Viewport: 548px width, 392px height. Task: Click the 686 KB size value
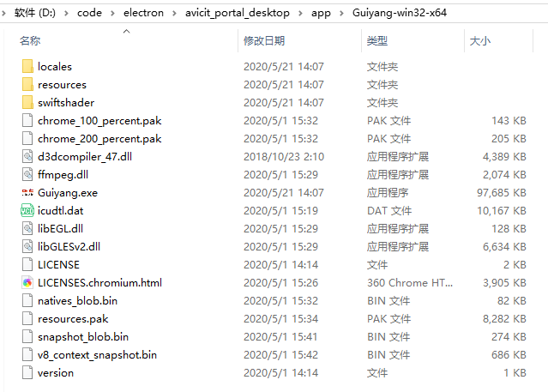pos(509,355)
